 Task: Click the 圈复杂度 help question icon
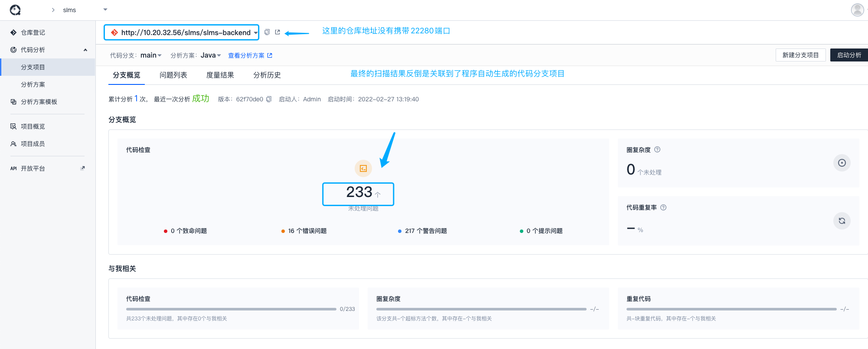[657, 149]
